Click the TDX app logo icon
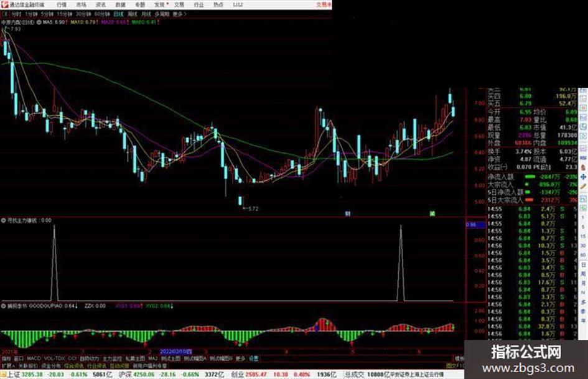The image size is (588, 379). (x=4, y=4)
